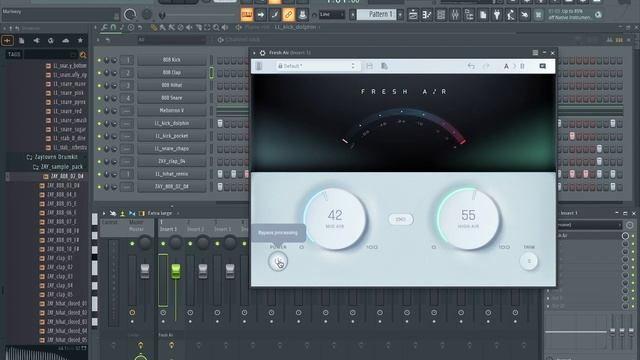This screenshot has height=360, width=640.
Task: Open the LL_snare_chapo channel button
Action: pos(171,149)
